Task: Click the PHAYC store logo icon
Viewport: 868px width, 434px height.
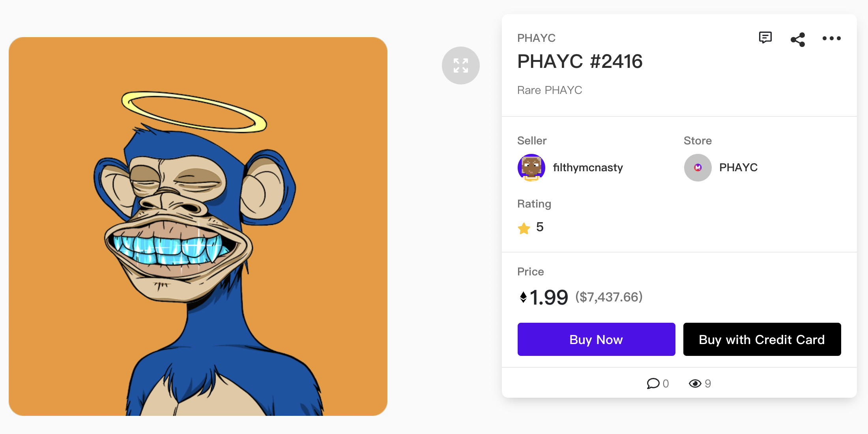Action: click(698, 168)
